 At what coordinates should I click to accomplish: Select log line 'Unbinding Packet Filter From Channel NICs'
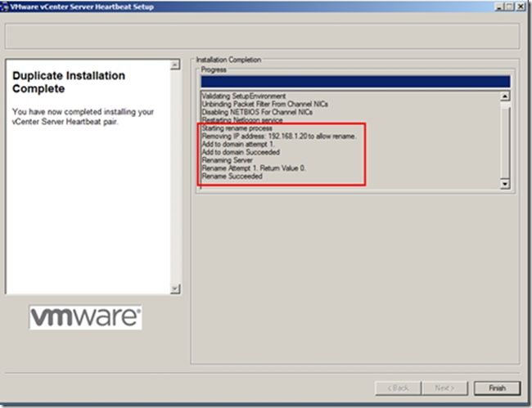click(265, 104)
